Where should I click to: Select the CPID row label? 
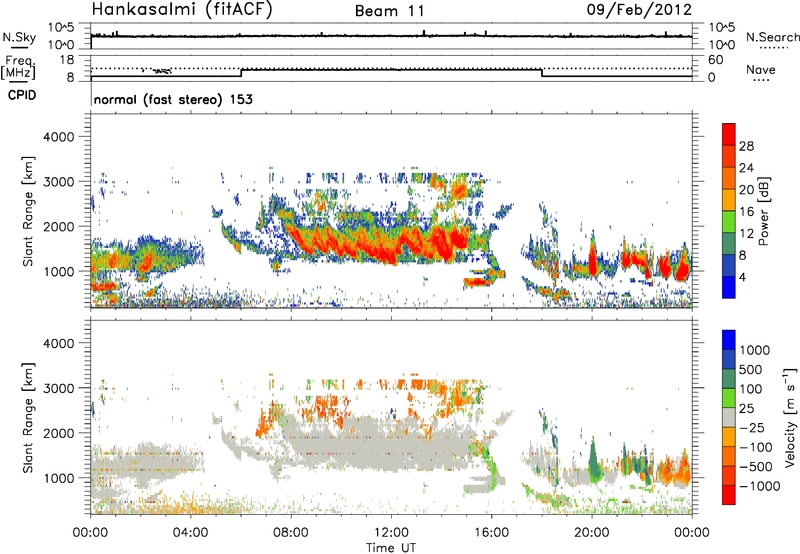[22, 95]
